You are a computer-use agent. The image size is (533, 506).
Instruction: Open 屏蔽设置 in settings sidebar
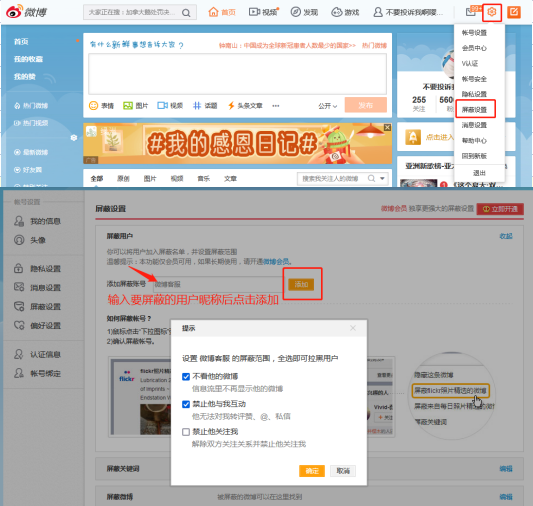[x=37, y=307]
